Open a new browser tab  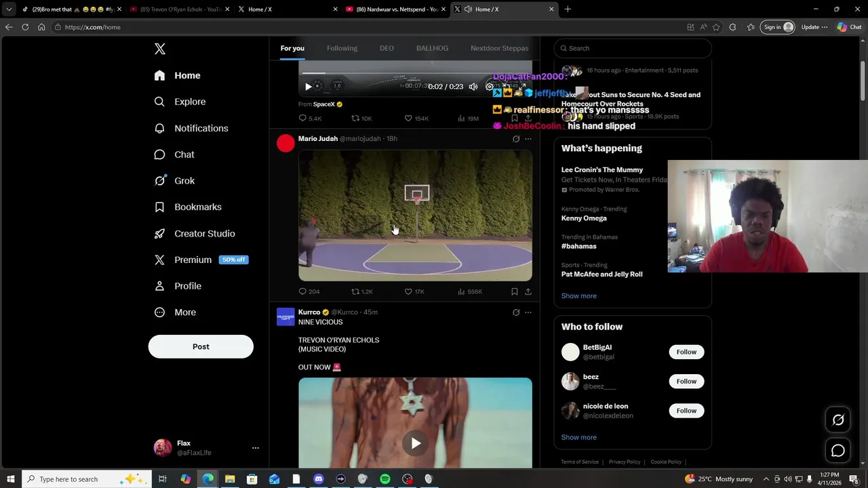(568, 9)
